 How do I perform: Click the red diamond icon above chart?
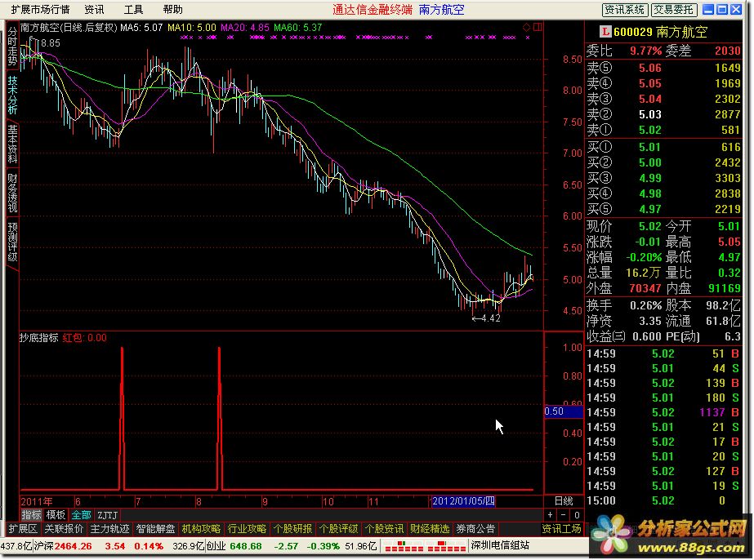pos(527,28)
